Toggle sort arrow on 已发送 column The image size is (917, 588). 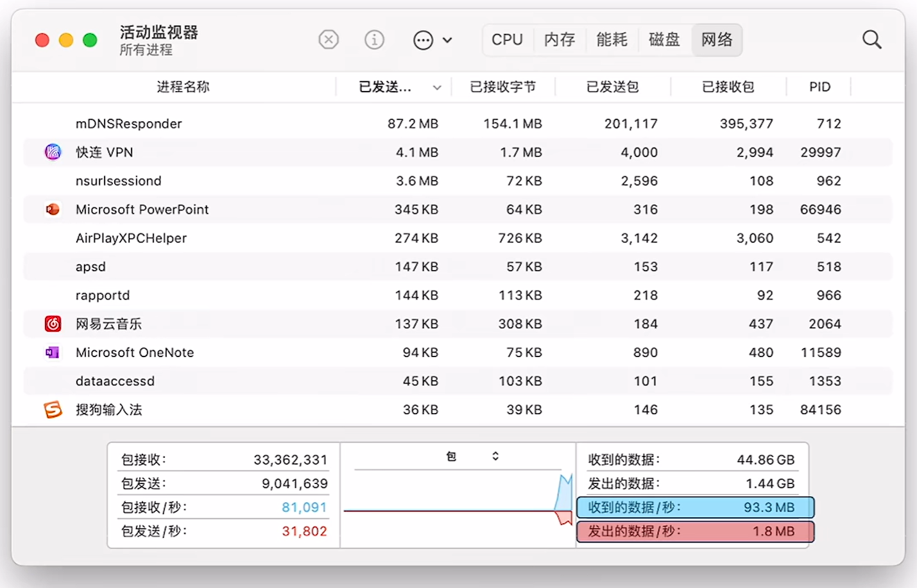point(437,88)
